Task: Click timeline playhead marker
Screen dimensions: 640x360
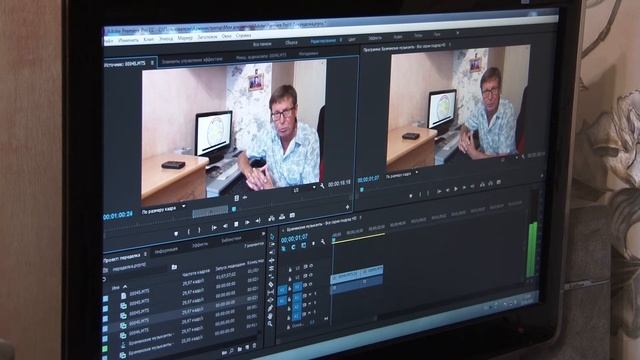Action: pyautogui.click(x=334, y=240)
